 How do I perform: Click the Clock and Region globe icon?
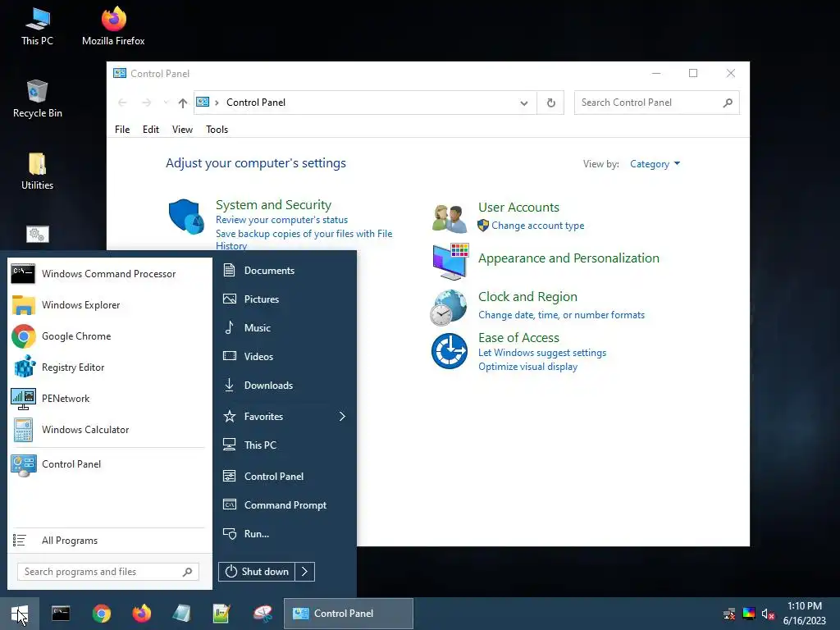[x=449, y=308]
